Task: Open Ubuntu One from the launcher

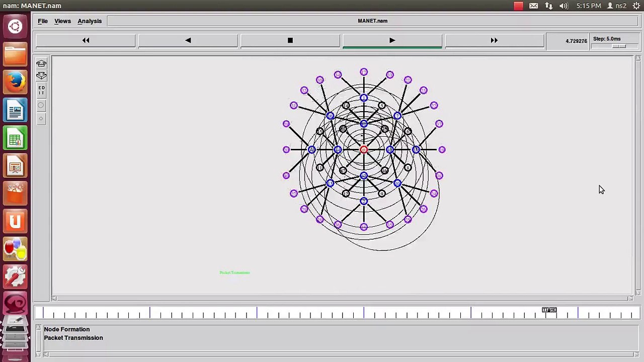Action: tap(15, 221)
